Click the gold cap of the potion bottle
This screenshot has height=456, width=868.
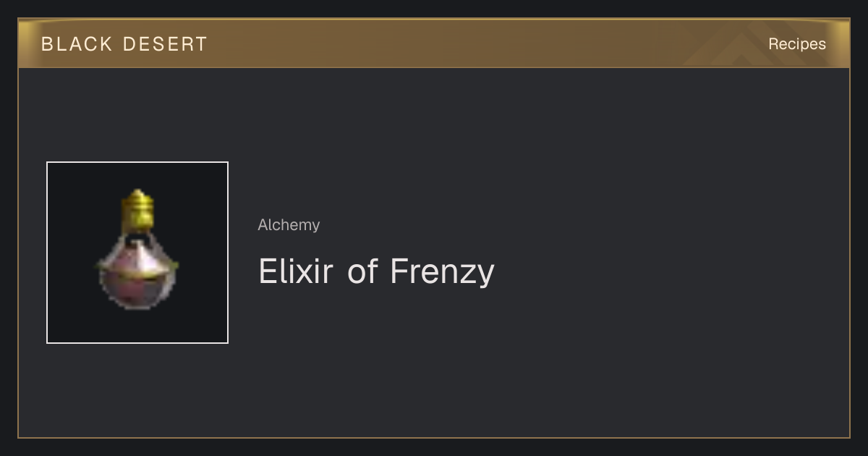click(137, 208)
